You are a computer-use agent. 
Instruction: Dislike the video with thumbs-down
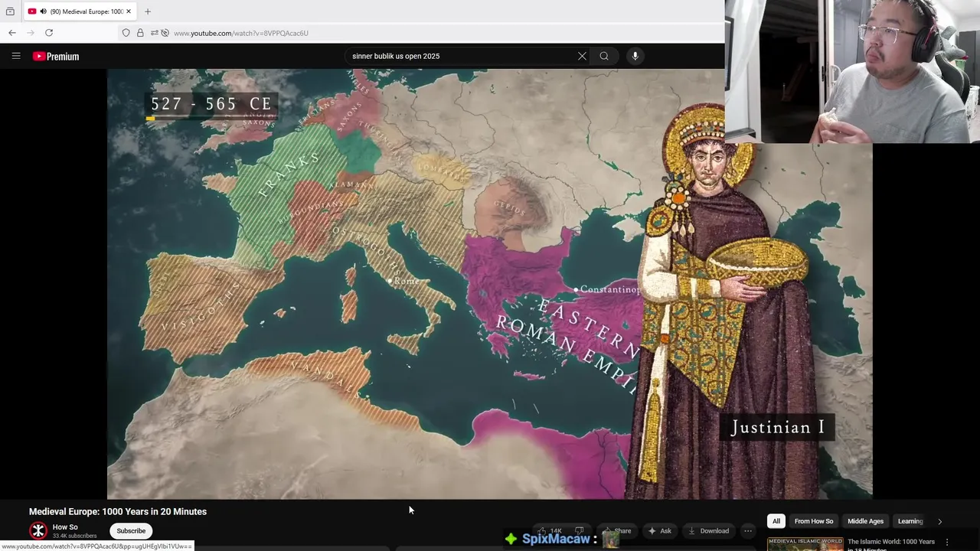[580, 530]
